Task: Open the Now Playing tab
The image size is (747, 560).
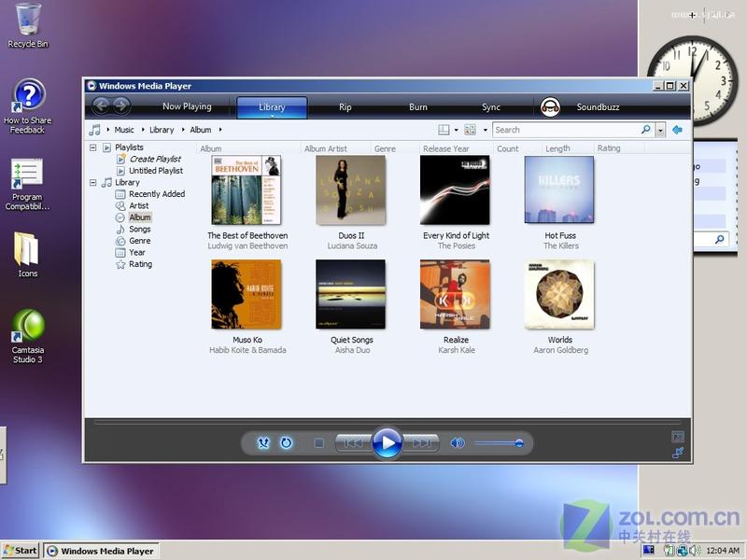Action: coord(187,106)
